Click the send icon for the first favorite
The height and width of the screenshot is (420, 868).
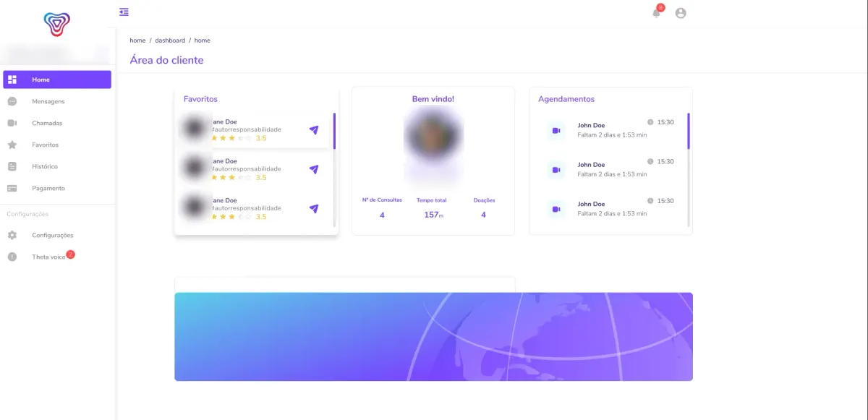coord(314,130)
